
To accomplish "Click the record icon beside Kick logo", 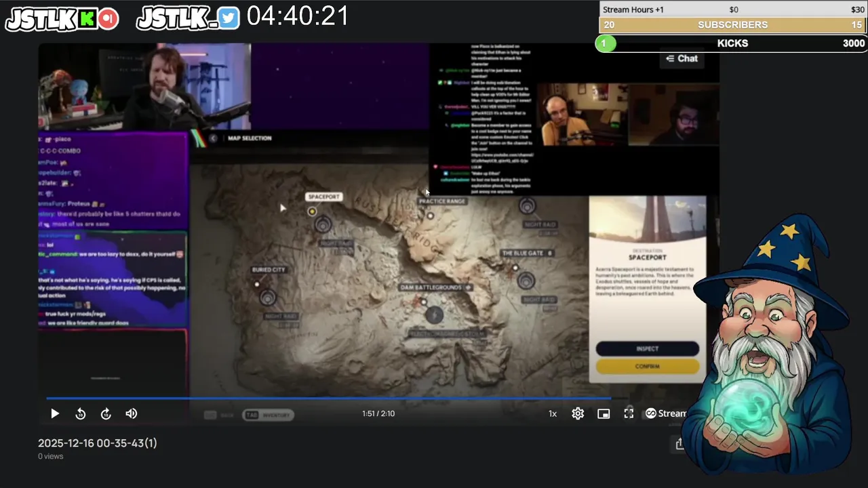I will (108, 19).
